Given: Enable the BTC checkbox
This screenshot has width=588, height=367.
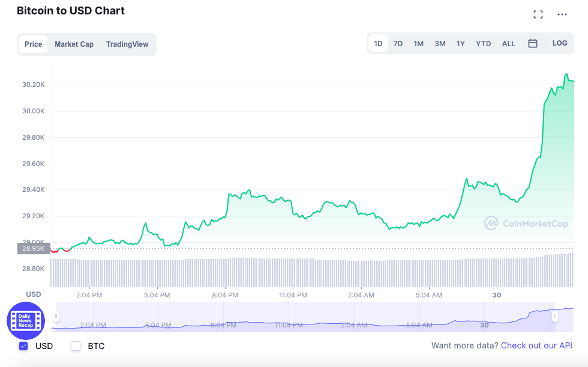Looking at the screenshot, I should (x=76, y=346).
